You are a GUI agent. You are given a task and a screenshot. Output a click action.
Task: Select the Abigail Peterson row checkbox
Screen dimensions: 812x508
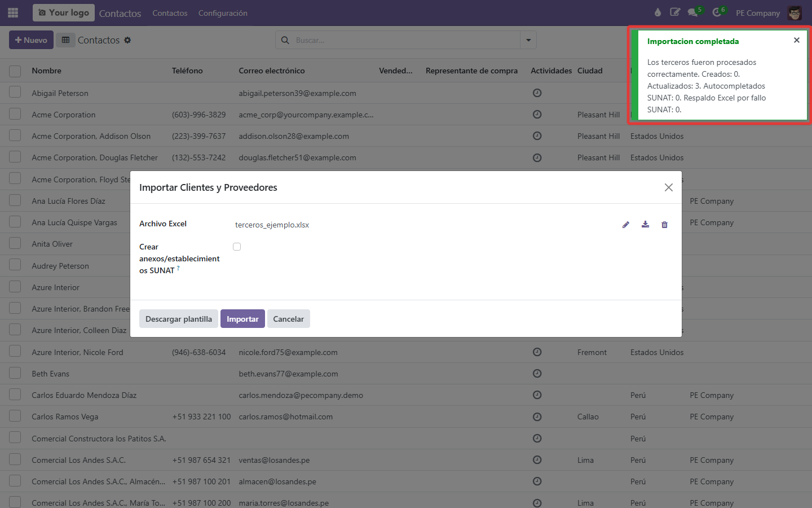pos(15,92)
